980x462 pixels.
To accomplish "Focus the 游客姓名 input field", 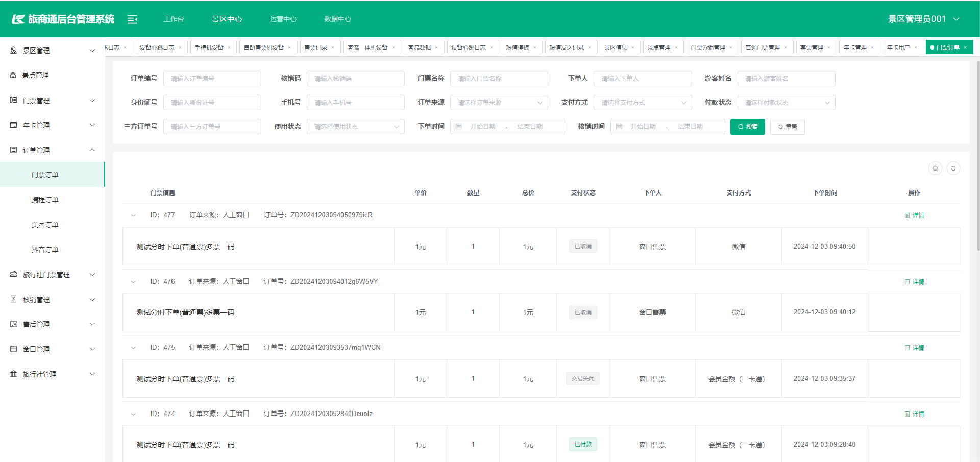I will [787, 79].
